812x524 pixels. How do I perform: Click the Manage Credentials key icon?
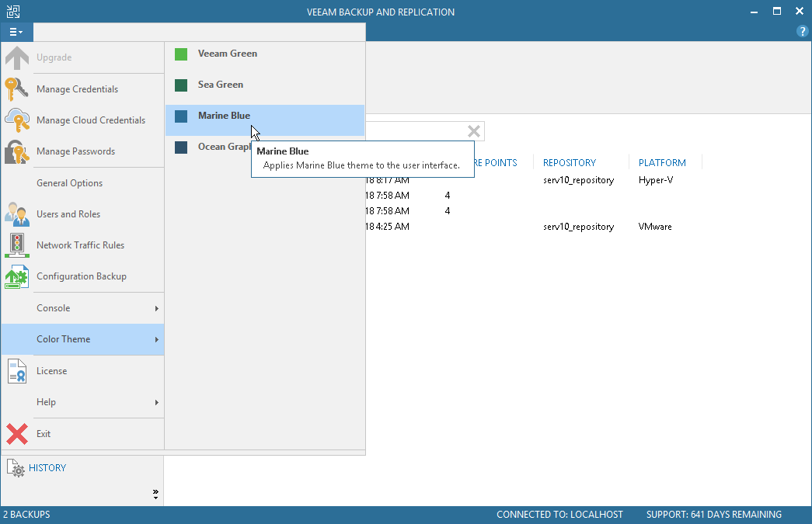click(x=16, y=89)
